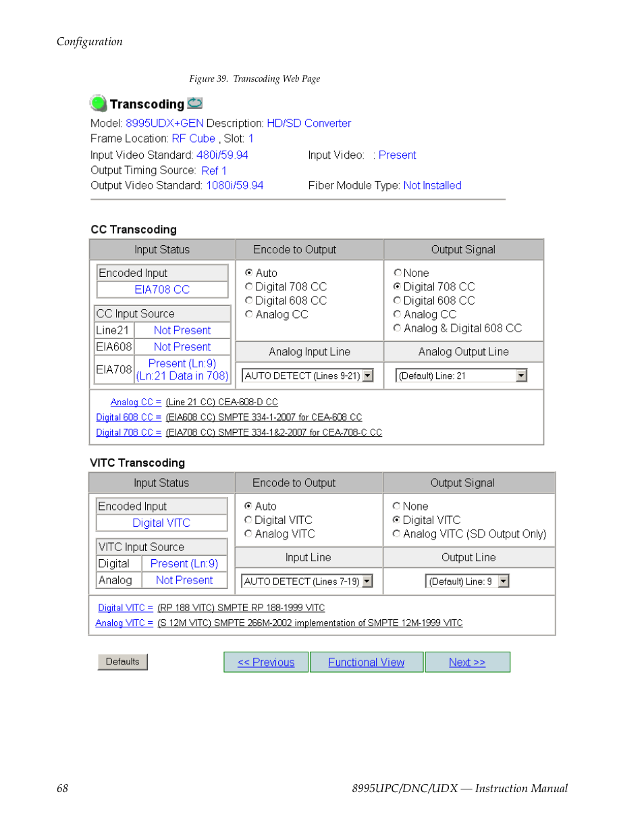644x834 pixels.
Task: Click Analog Not Present VITC status
Action: point(184,580)
